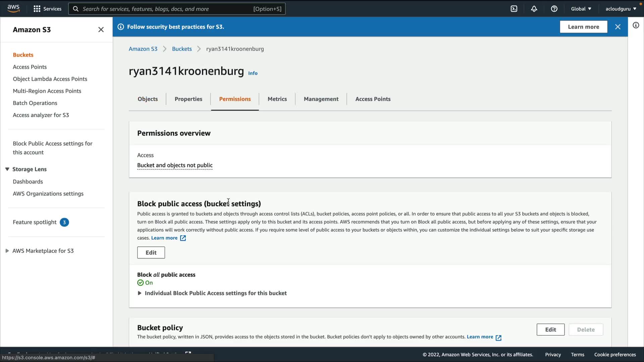Switch to the Management tab

(321, 99)
